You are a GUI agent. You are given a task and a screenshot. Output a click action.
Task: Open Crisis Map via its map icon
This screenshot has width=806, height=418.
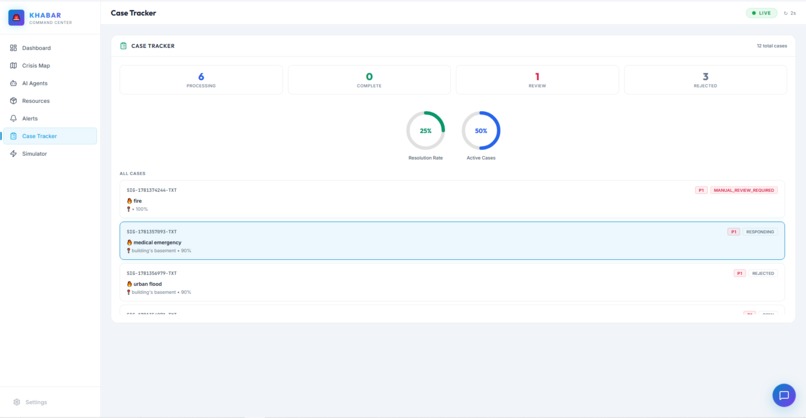(x=13, y=65)
